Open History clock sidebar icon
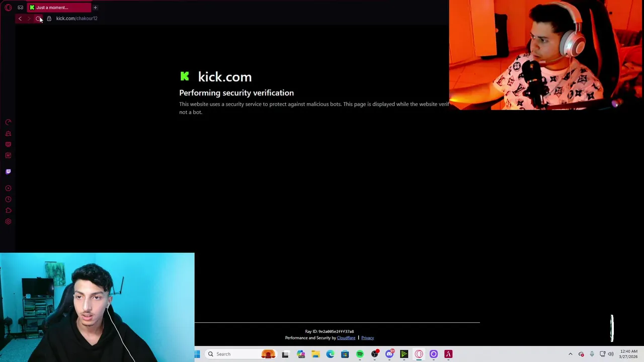 [x=8, y=199]
